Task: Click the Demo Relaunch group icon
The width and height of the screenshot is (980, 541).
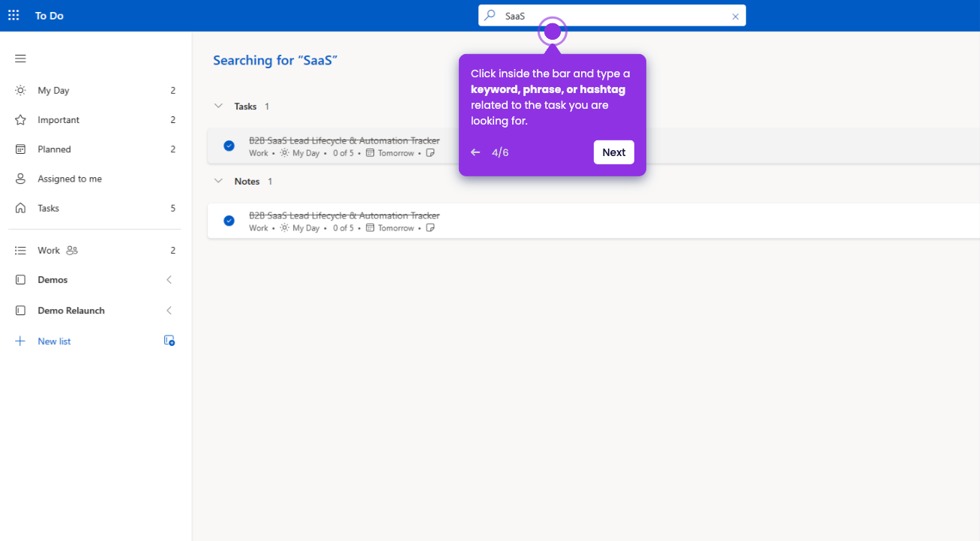Action: 20,311
